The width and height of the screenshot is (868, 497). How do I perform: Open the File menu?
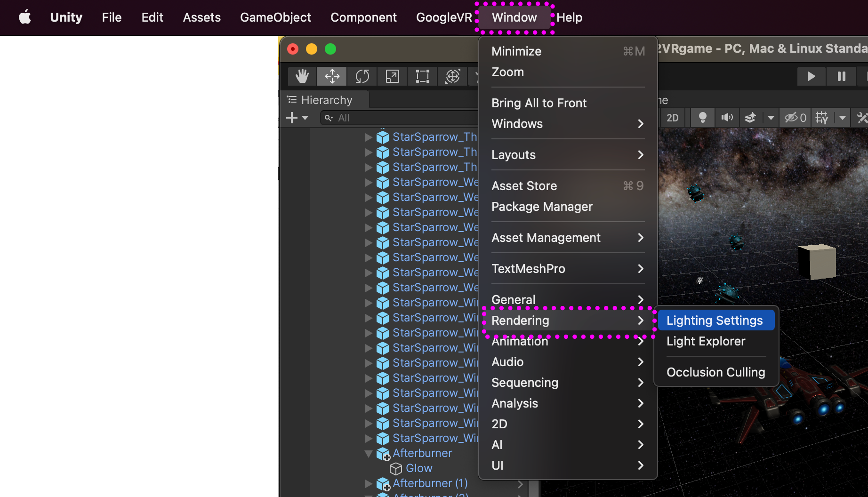click(x=112, y=17)
